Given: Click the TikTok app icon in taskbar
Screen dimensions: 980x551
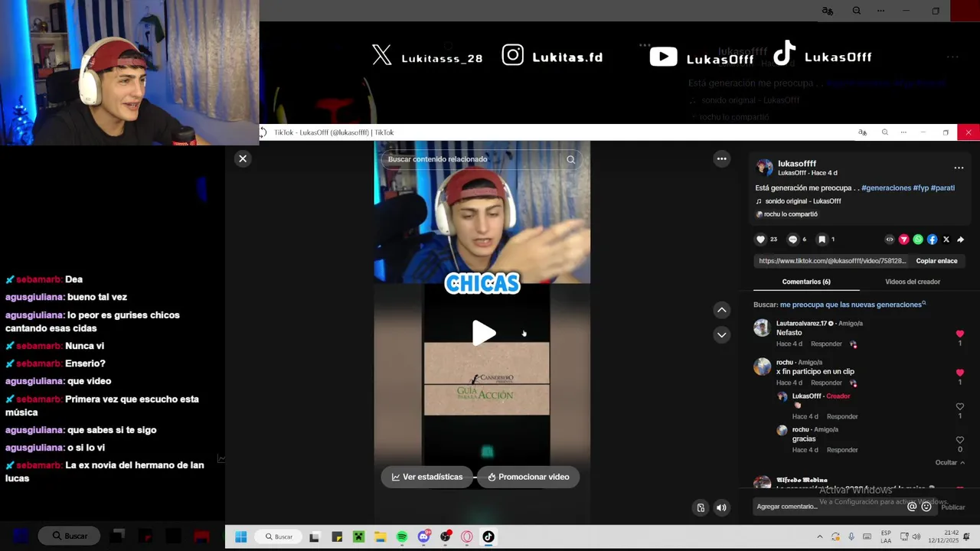Looking at the screenshot, I should (x=488, y=537).
